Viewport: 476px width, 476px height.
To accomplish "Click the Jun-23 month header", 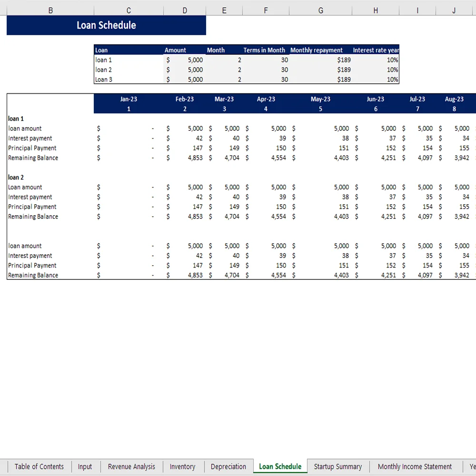I will [x=376, y=99].
